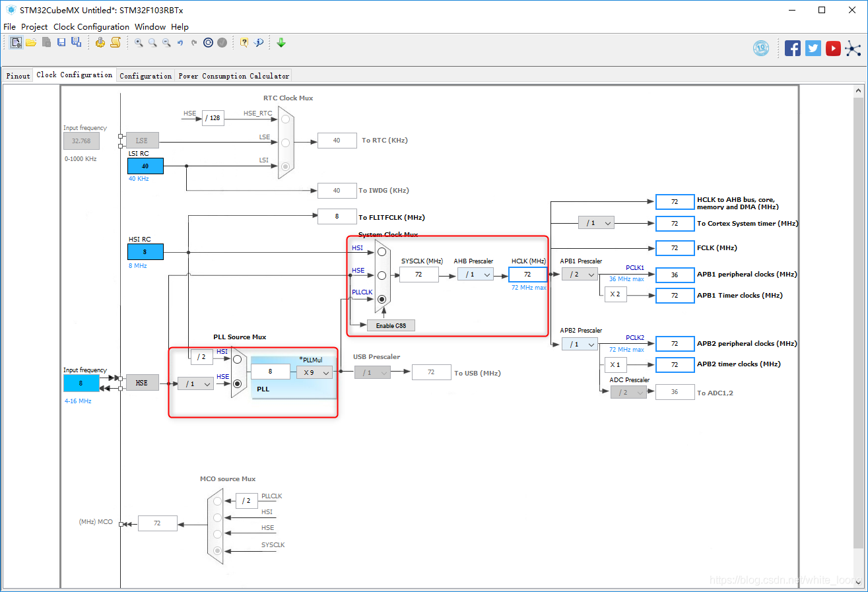Click the Load Project folder icon
The image size is (868, 592).
[31, 42]
